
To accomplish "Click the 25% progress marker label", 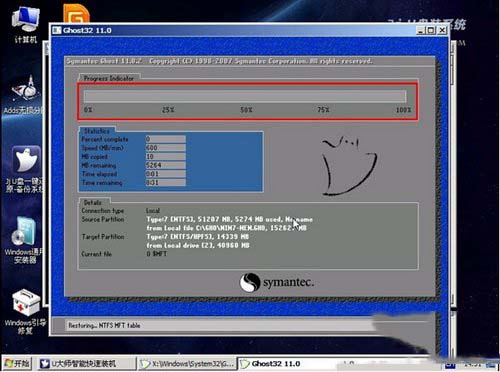I will click(x=168, y=110).
